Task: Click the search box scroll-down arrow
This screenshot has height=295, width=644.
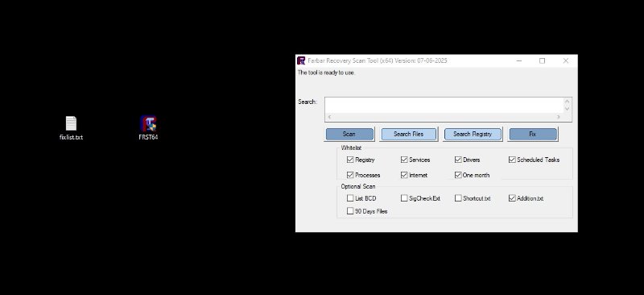Action: 568,109
